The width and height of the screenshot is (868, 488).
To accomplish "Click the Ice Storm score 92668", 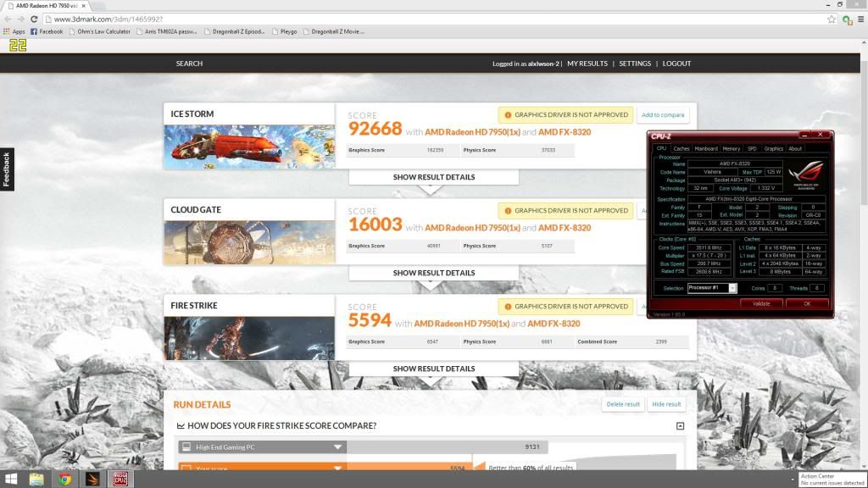I will point(375,129).
